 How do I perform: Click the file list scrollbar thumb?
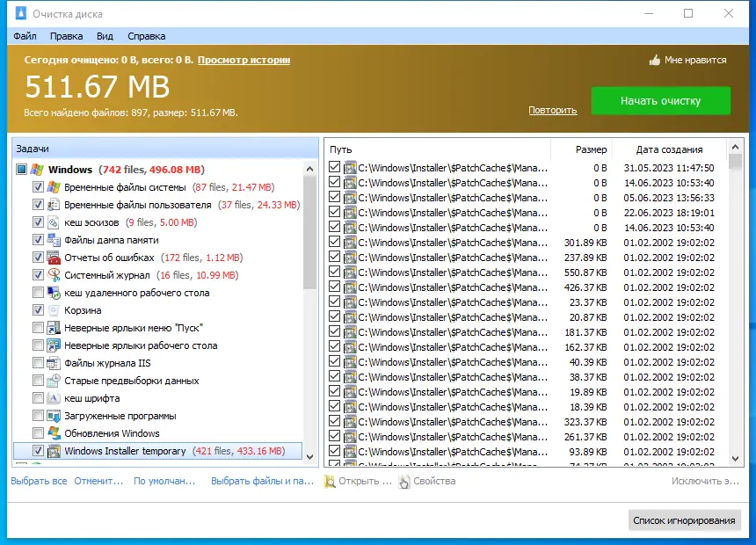[x=735, y=162]
